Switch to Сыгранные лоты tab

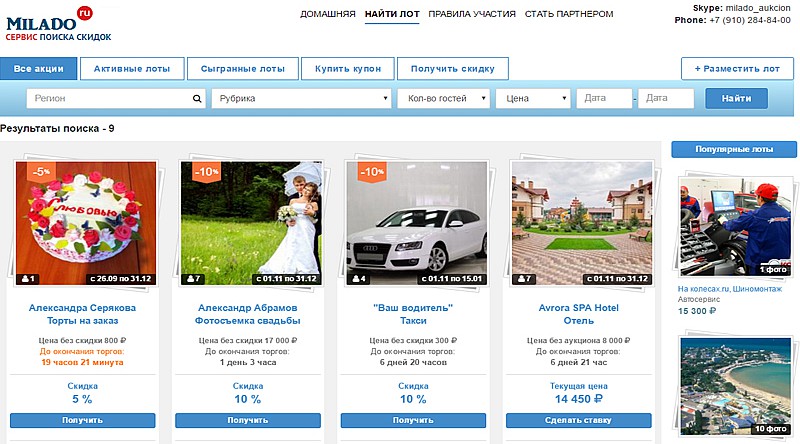pos(244,68)
